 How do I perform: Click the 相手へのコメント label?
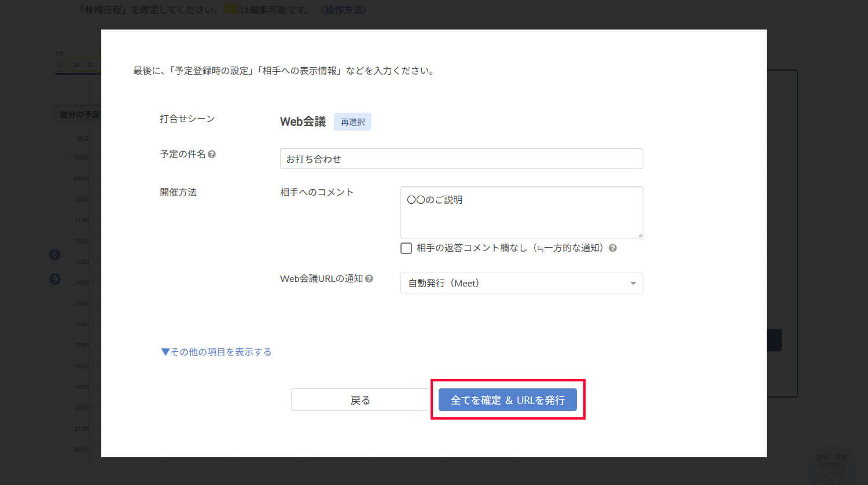[317, 192]
